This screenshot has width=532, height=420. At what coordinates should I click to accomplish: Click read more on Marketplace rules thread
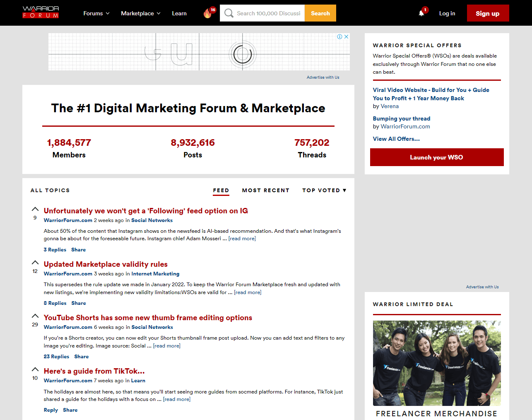click(x=248, y=292)
